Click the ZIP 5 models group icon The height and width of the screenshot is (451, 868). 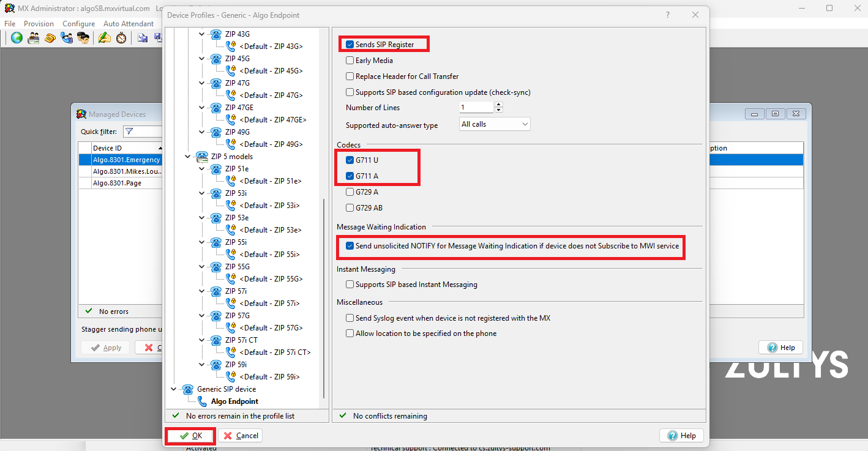(x=202, y=157)
